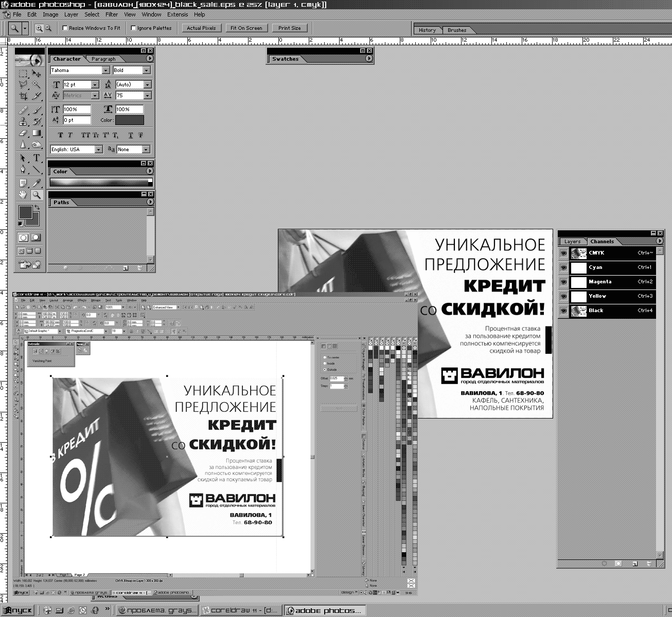The width and height of the screenshot is (672, 617).
Task: Switch to Quick Mask mode
Action: click(x=36, y=238)
